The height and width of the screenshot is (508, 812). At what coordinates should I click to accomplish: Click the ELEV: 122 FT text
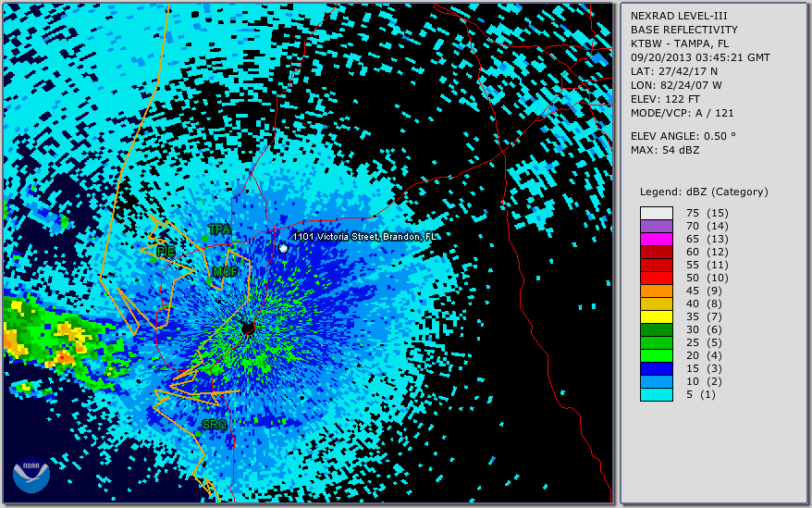click(x=665, y=99)
